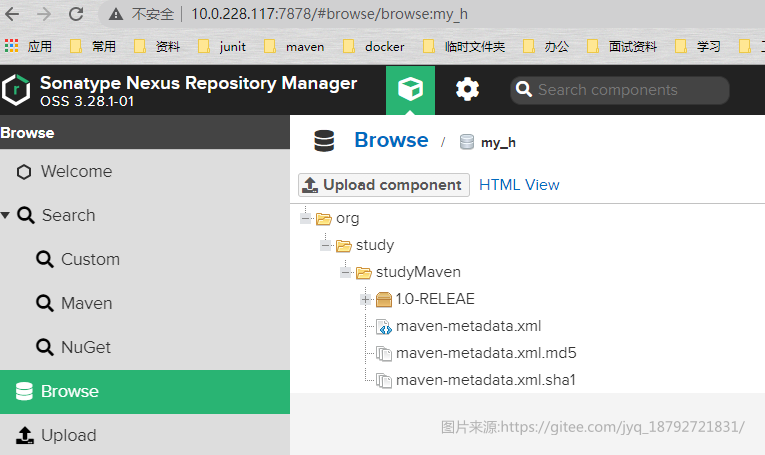
Task: Click the browser back arrow
Action: 12,14
